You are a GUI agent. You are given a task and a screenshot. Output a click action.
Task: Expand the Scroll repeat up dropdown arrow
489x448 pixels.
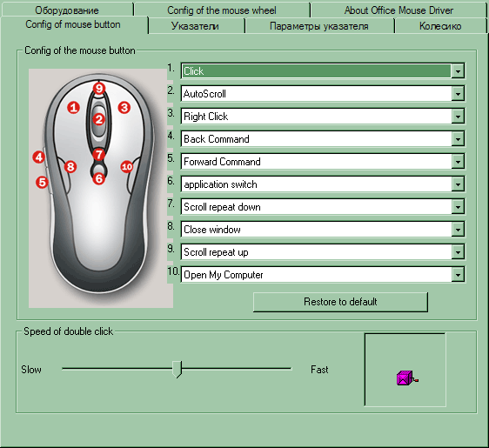pos(458,252)
